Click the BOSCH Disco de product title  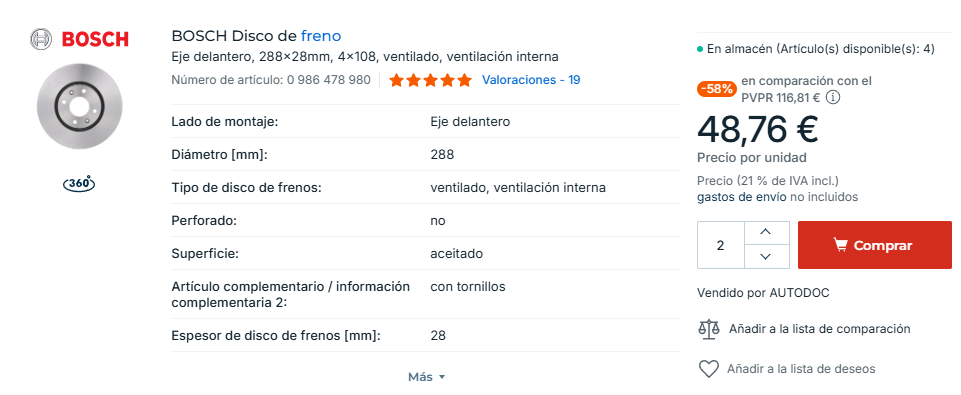point(235,36)
